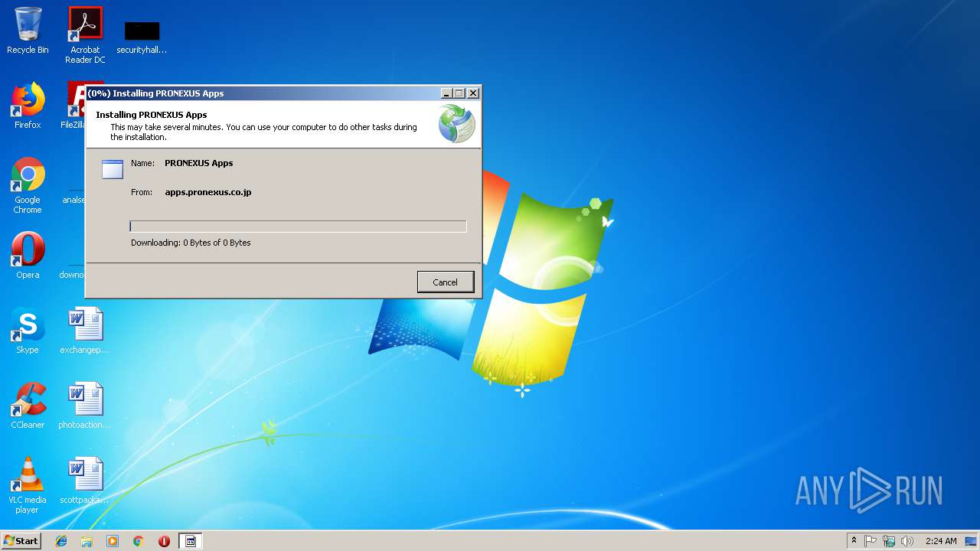Image resolution: width=980 pixels, height=551 pixels.
Task: Click the tray icon right of the clock
Action: click(x=971, y=541)
